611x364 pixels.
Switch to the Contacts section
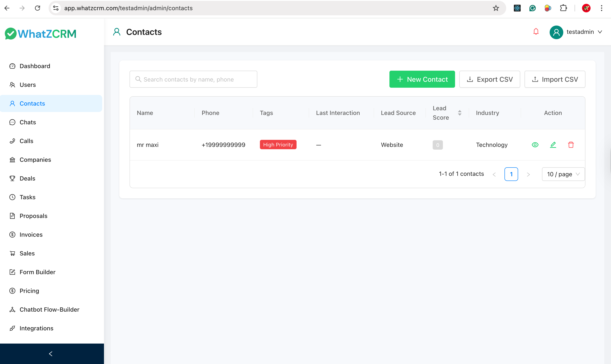click(32, 103)
